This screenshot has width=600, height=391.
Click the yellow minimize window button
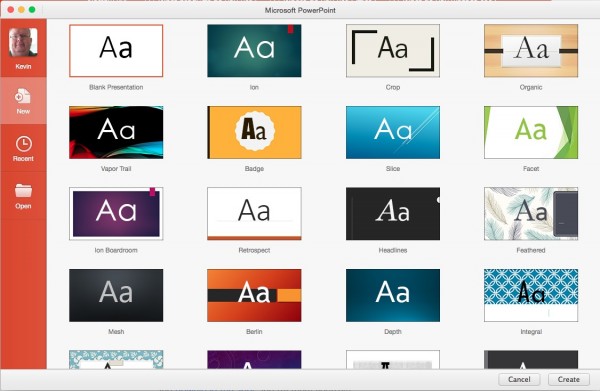21,10
